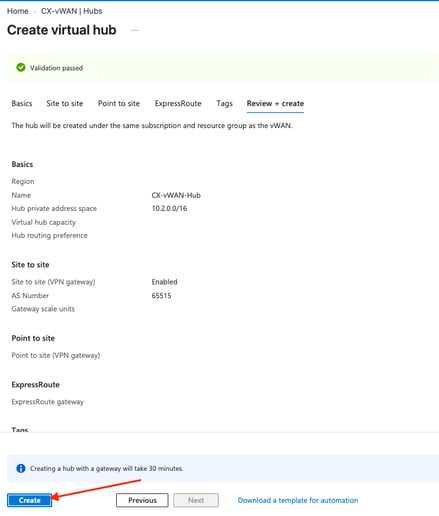Click the Enabled value for Site to site
The image size is (439, 516).
point(164,282)
